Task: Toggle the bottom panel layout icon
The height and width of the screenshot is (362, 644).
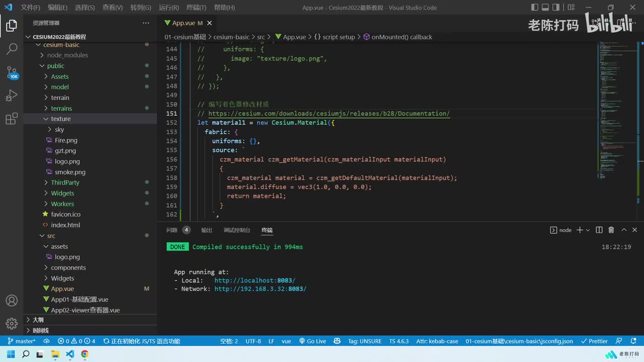Action: (545, 8)
